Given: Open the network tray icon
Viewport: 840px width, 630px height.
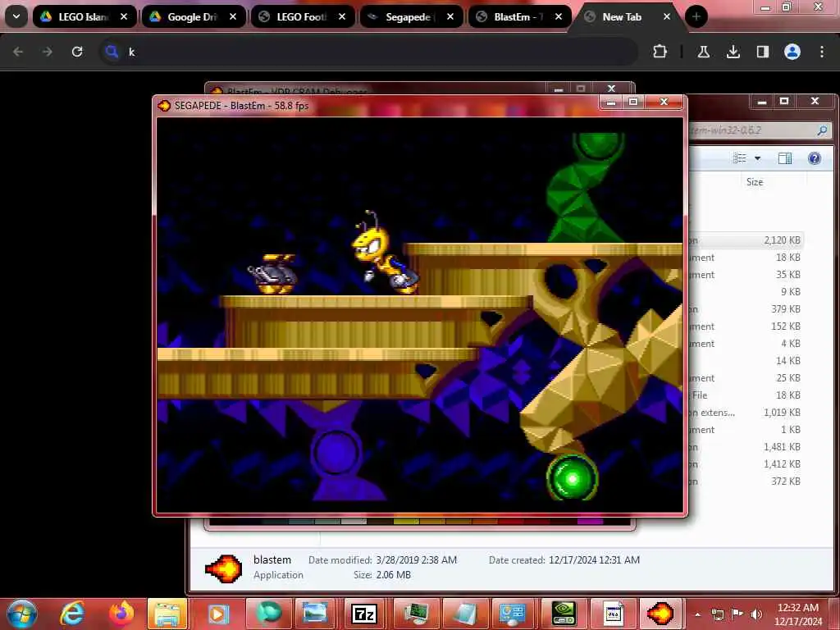Looking at the screenshot, I should point(718,615).
